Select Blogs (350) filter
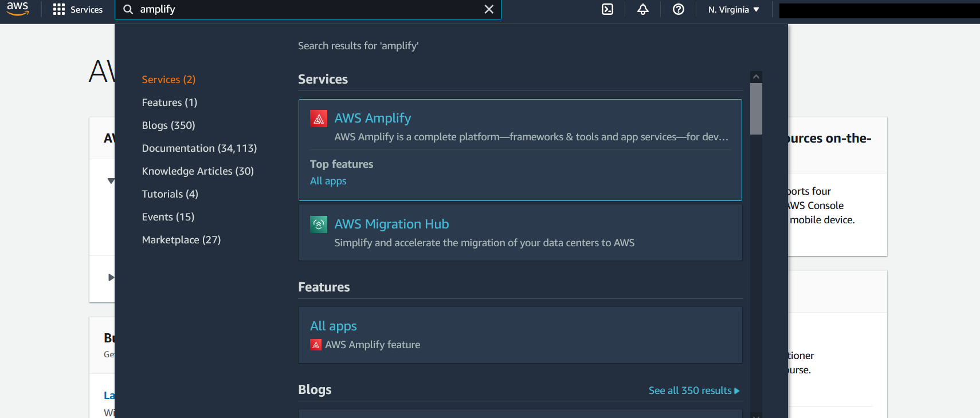The width and height of the screenshot is (980, 418). pos(168,125)
